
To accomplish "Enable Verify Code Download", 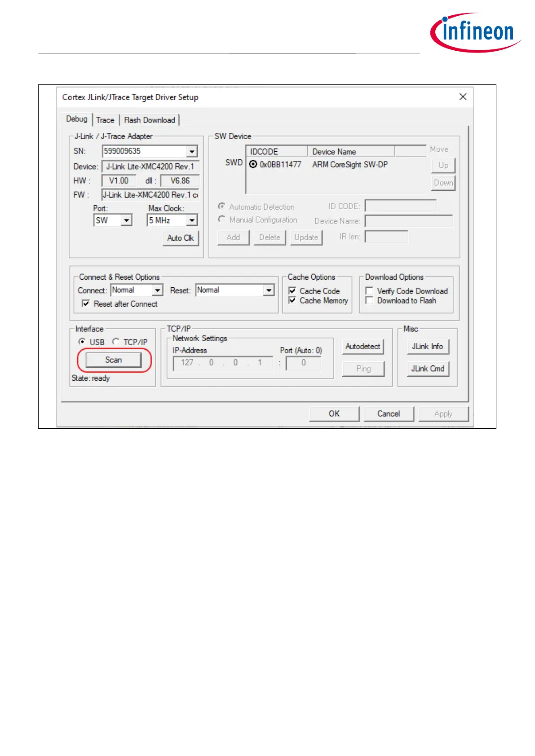I will (x=369, y=291).
